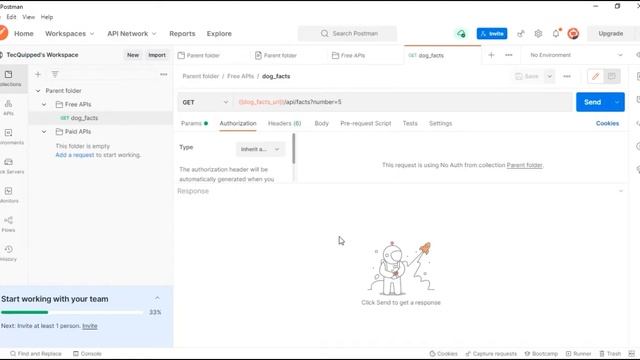
Task: Collapse the Paid APIs folder
Action: 44,132
